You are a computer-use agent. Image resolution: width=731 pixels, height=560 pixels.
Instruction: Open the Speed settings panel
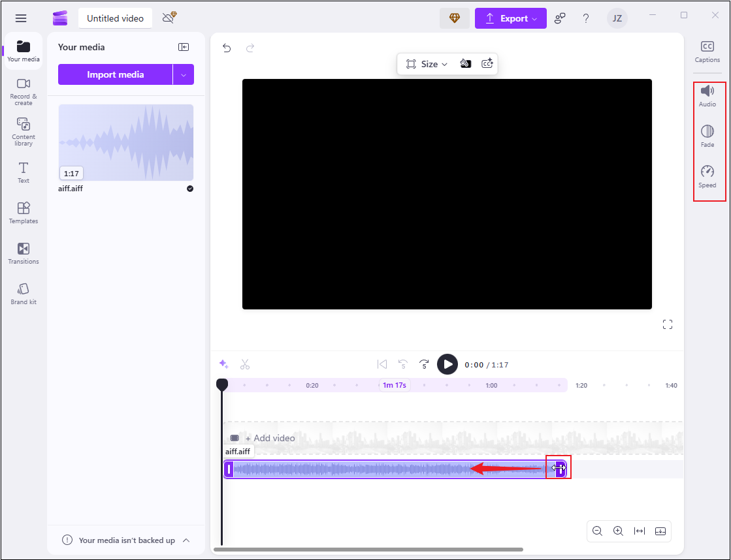707,177
